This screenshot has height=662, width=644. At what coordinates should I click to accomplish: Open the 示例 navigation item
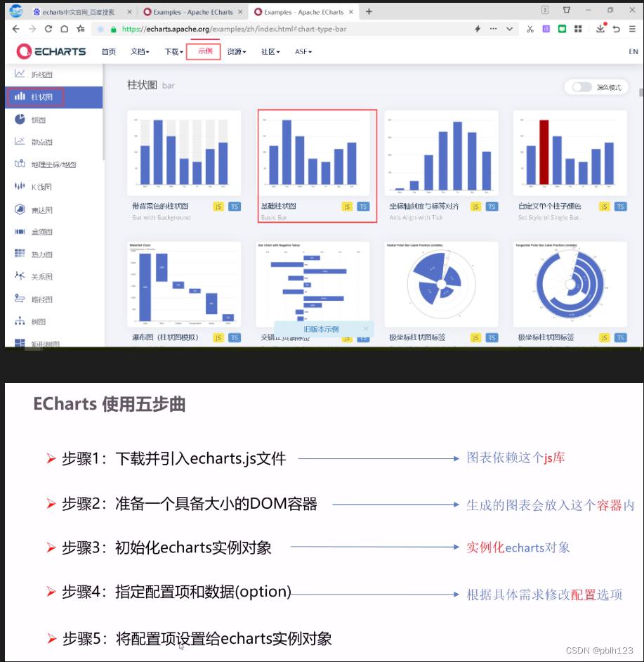(x=204, y=51)
